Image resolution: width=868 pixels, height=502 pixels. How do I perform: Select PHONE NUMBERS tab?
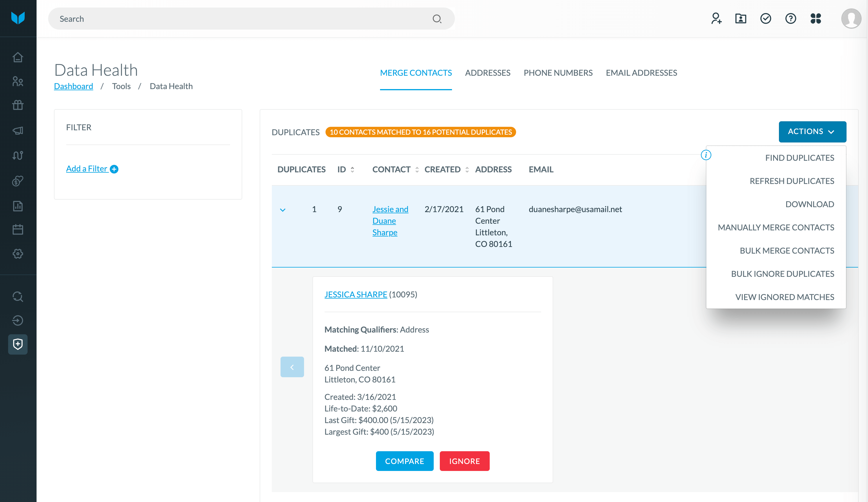coord(558,73)
